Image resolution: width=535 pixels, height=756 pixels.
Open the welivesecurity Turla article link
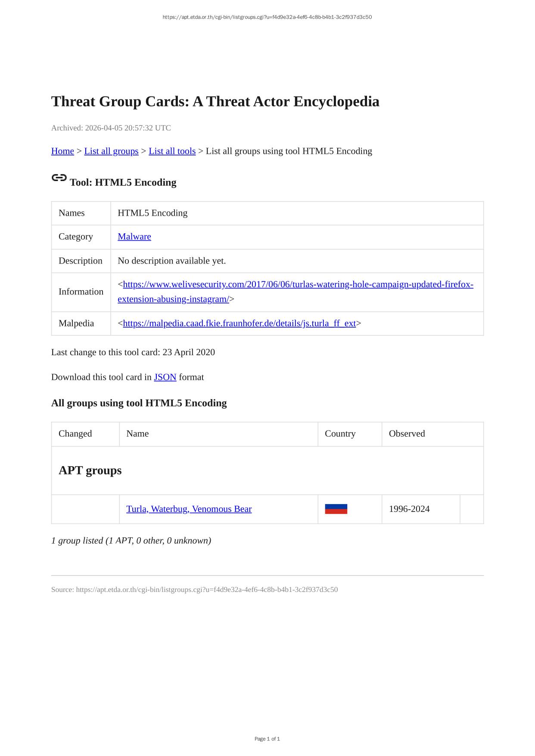(x=295, y=285)
